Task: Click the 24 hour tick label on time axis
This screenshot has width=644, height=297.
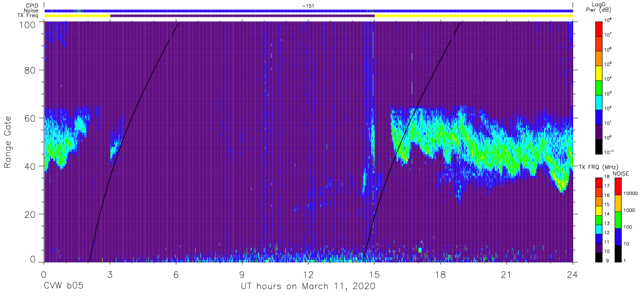Action: pyautogui.click(x=573, y=274)
